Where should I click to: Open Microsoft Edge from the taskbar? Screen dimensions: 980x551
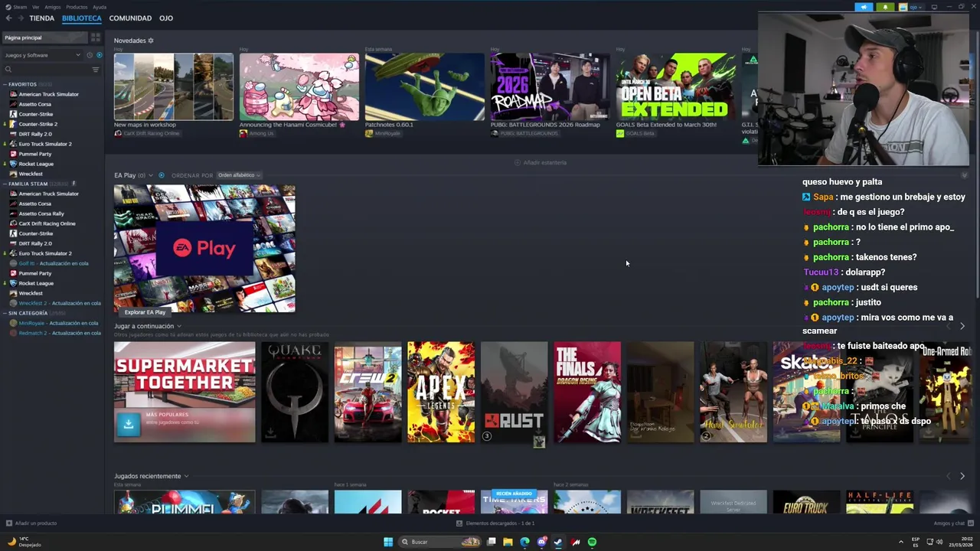click(524, 542)
